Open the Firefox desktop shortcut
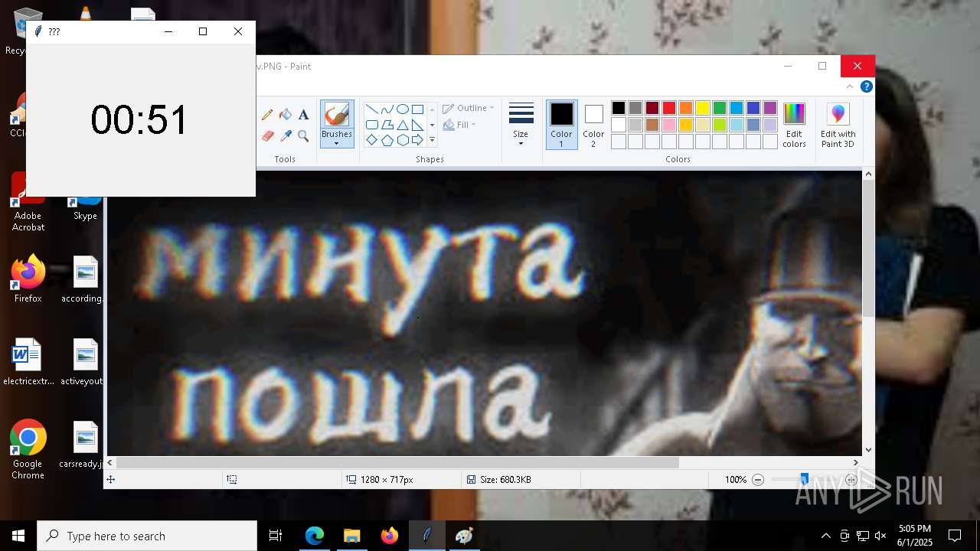Viewport: 980px width, 551px height. pyautogui.click(x=28, y=279)
